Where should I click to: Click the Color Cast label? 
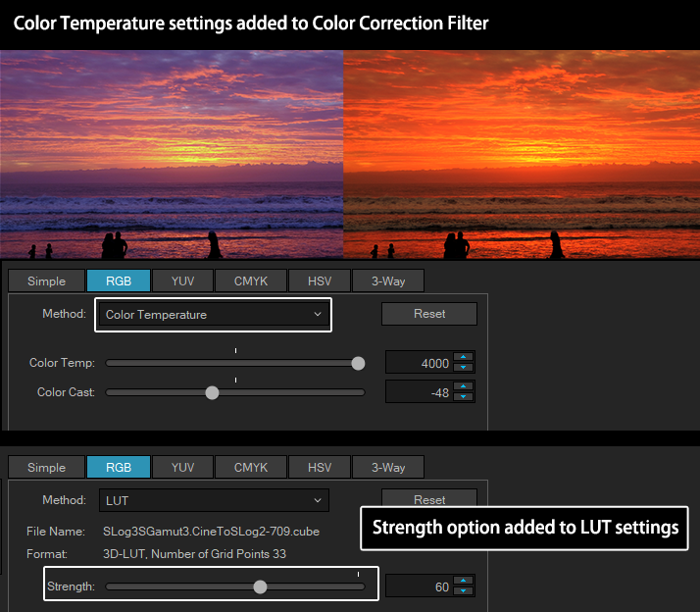(x=66, y=392)
